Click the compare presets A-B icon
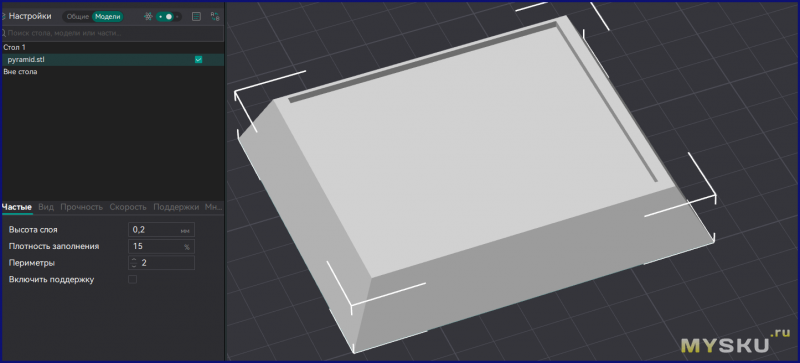Viewport: 800px width, 363px height. [215, 16]
